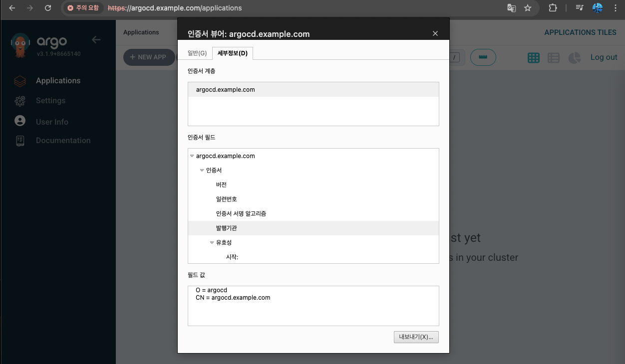This screenshot has width=625, height=364.
Task: Select the 시작: validity field
Action: pos(313,257)
